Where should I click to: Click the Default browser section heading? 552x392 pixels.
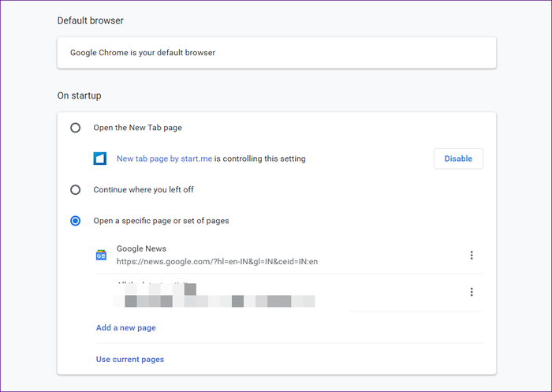coord(91,21)
